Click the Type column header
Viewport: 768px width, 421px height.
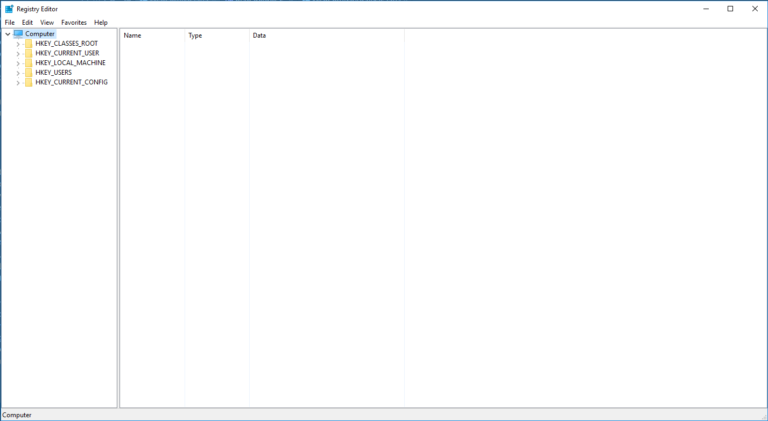click(216, 35)
